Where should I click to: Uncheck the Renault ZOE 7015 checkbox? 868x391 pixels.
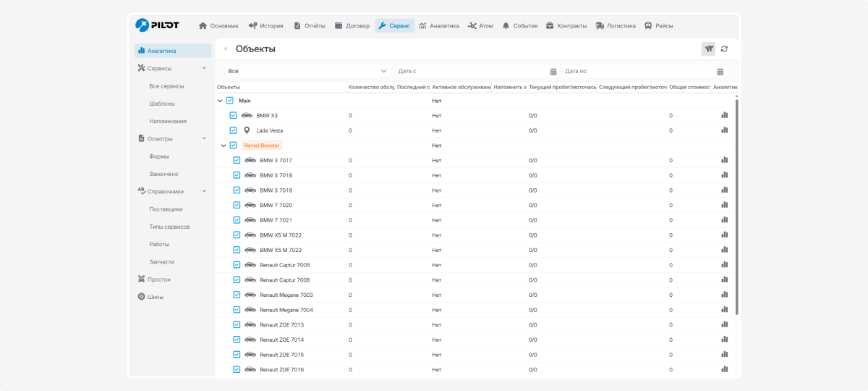(x=237, y=355)
